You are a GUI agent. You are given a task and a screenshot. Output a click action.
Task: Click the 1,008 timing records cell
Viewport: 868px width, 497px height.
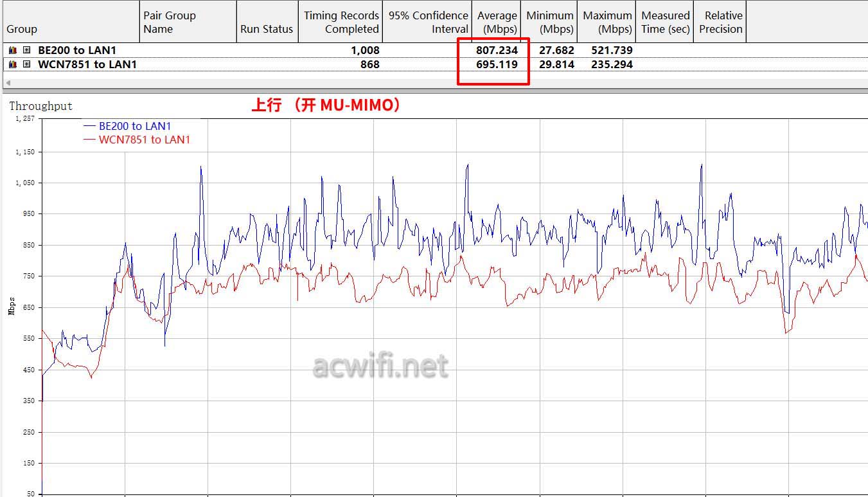[365, 50]
